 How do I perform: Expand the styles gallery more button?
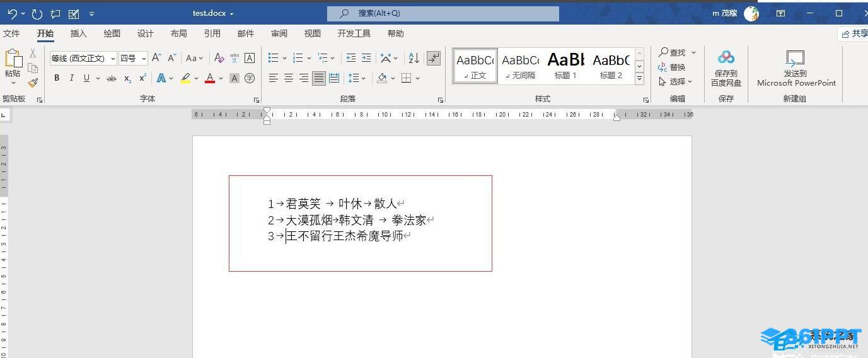pos(639,79)
